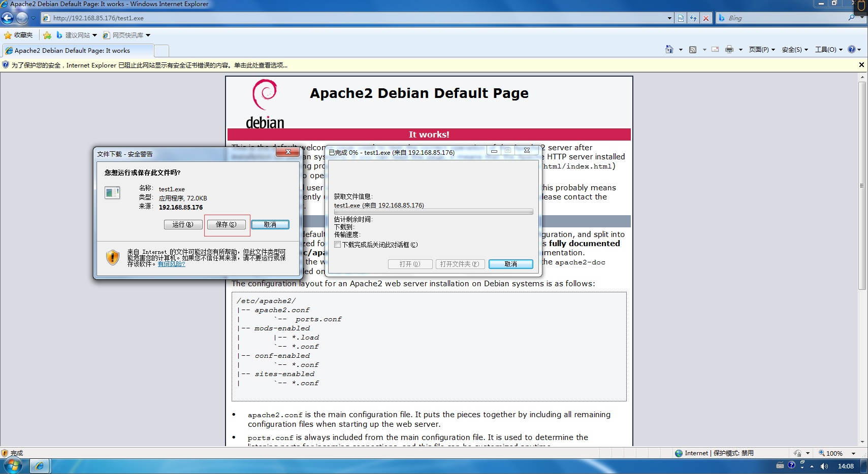Image resolution: width=868 pixels, height=474 pixels.
Task: Close the yellow information bar
Action: click(x=861, y=65)
